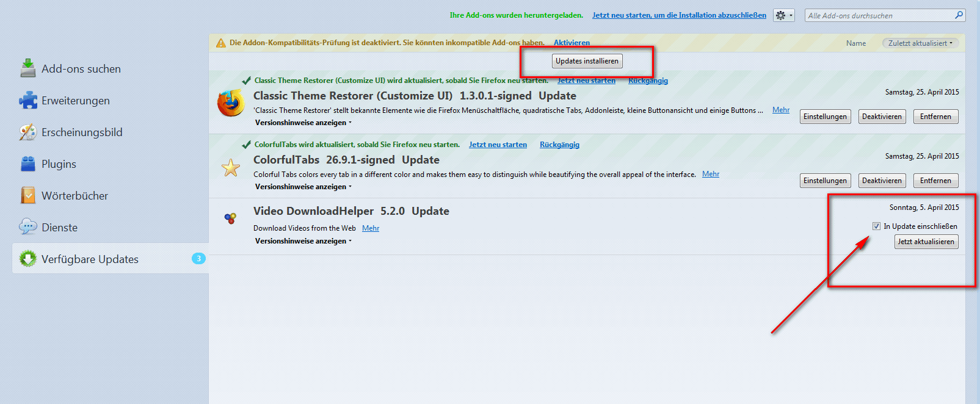Open the Wörterbücher category
Viewport: 980px width, 404px height.
[111, 195]
